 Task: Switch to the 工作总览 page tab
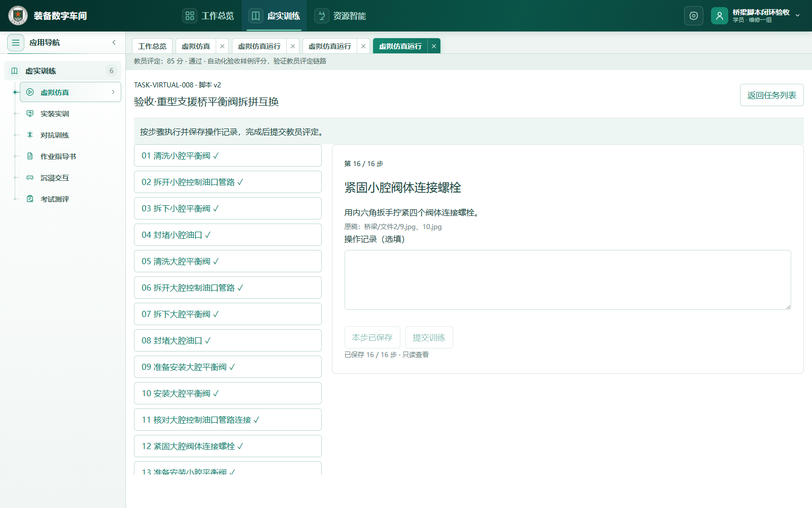[x=152, y=46]
